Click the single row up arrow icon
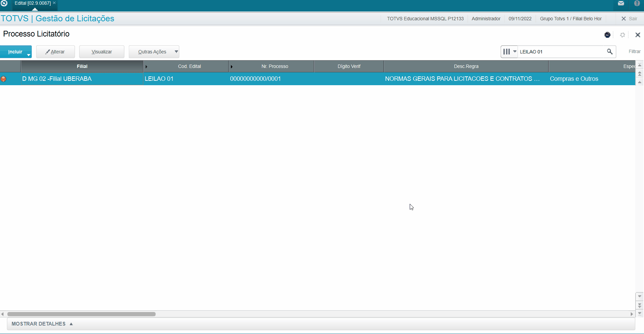Screen dimensions: 644x334 tap(640, 82)
